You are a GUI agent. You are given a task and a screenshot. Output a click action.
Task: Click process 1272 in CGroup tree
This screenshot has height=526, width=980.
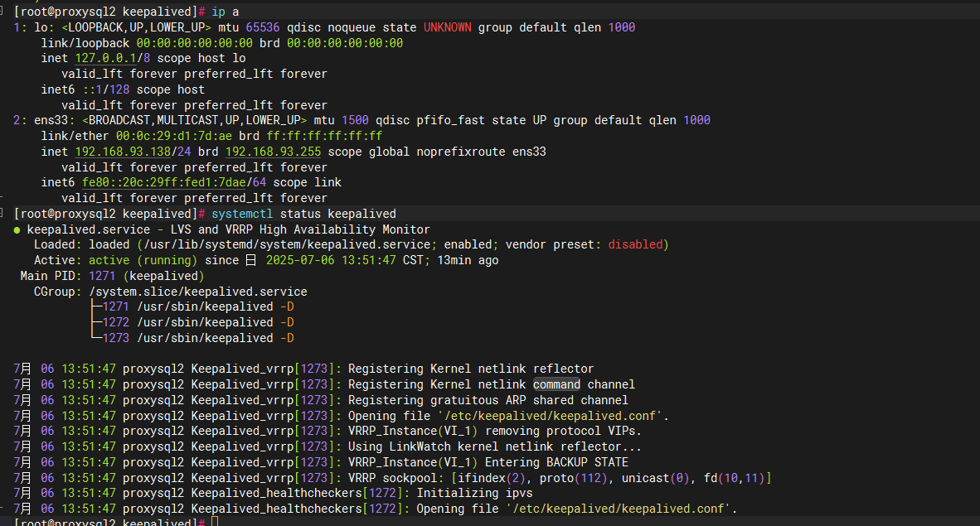pyautogui.click(x=115, y=322)
